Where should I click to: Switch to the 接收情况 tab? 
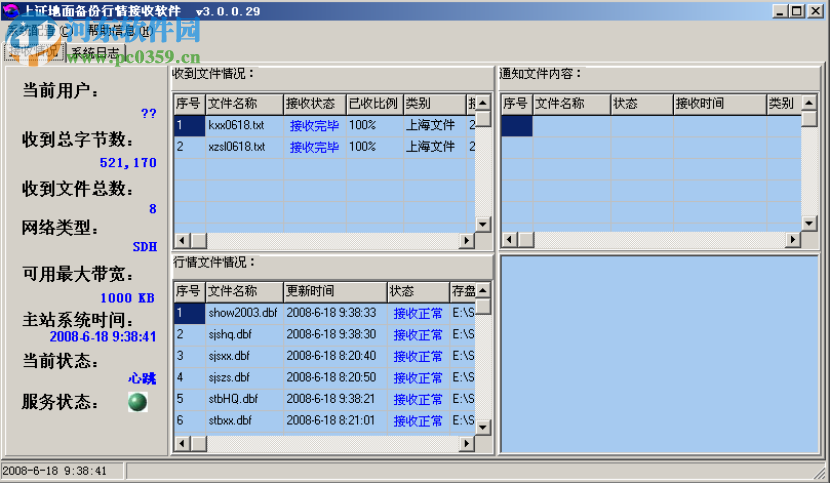tap(34, 51)
